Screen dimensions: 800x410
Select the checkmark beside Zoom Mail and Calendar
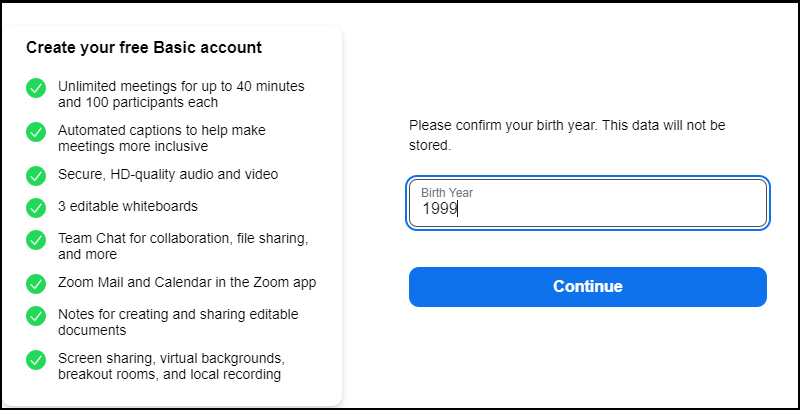click(x=36, y=284)
